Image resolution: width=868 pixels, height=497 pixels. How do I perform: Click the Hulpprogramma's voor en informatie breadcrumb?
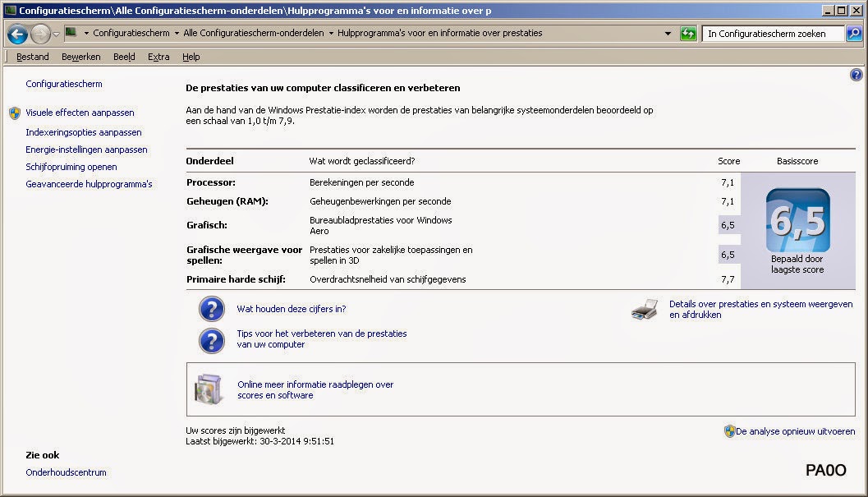tap(439, 33)
